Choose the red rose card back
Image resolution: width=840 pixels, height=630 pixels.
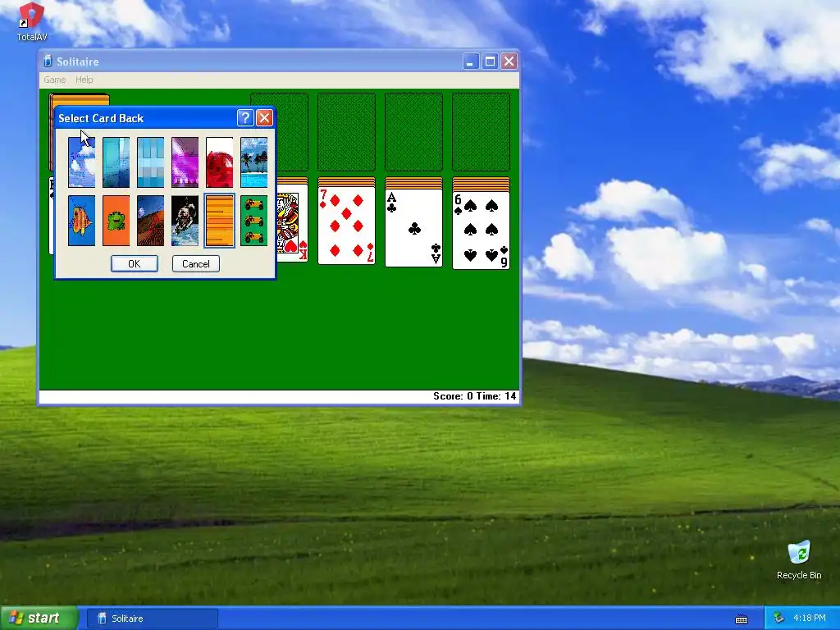point(220,162)
